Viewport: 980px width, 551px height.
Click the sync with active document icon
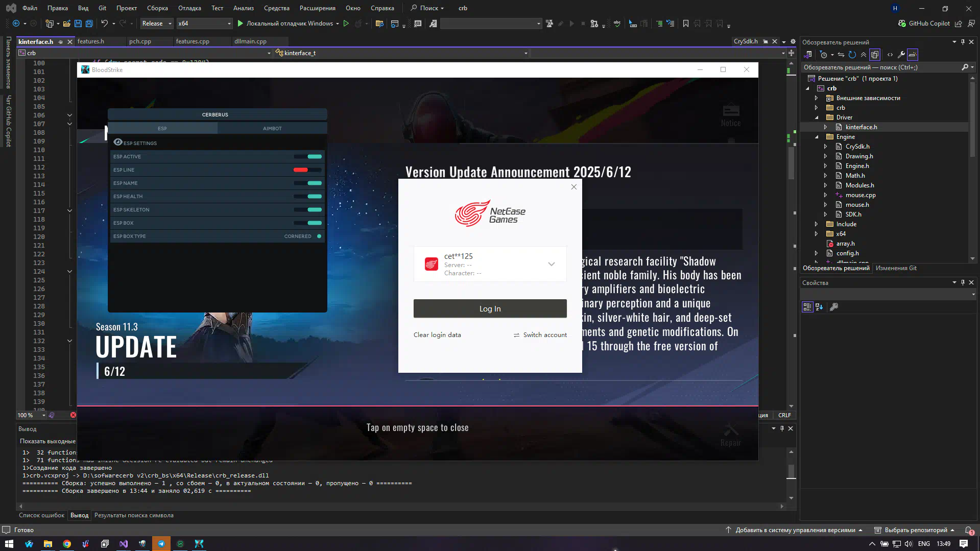click(x=841, y=55)
